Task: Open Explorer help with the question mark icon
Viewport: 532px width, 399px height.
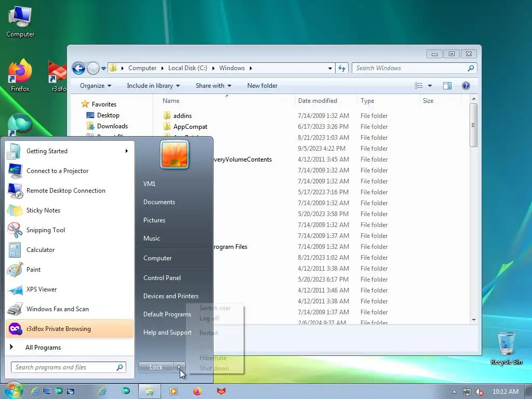Action: pos(466,86)
